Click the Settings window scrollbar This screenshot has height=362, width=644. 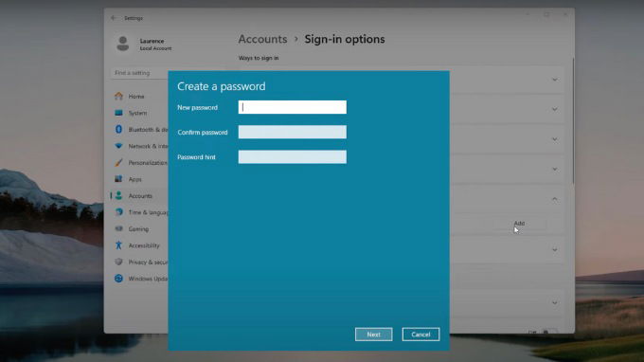click(573, 120)
